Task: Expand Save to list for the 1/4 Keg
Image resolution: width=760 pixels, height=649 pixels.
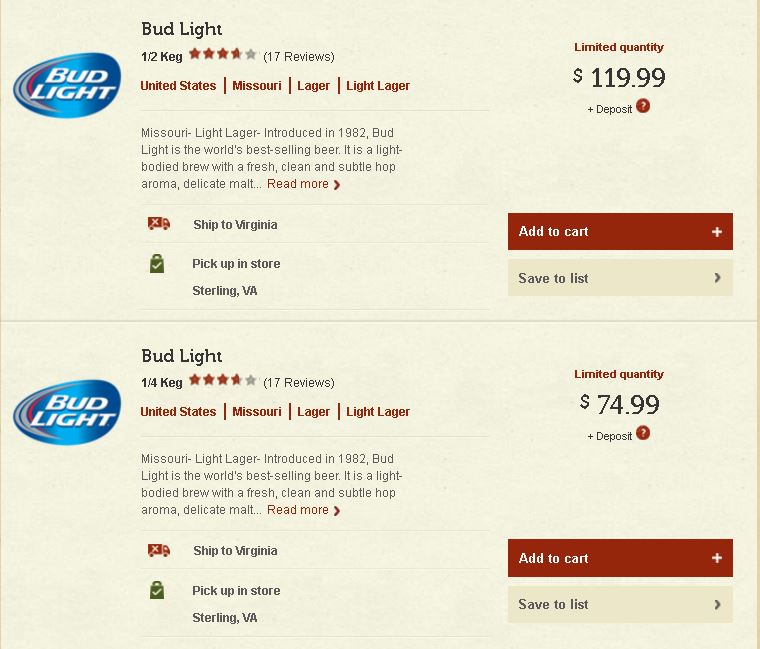Action: pos(620,604)
